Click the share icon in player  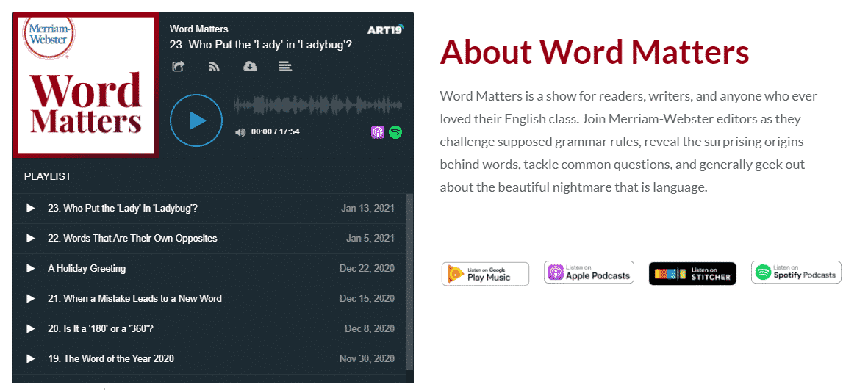178,67
